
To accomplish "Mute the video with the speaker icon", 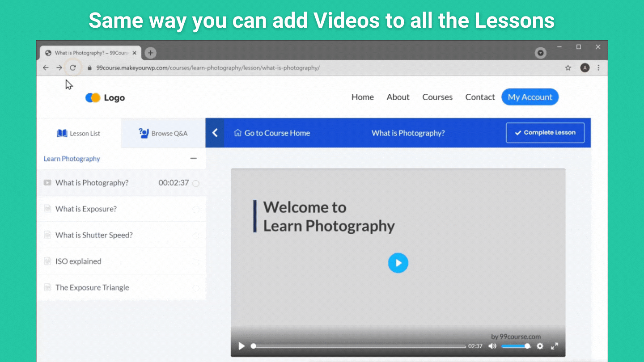I will click(x=492, y=346).
